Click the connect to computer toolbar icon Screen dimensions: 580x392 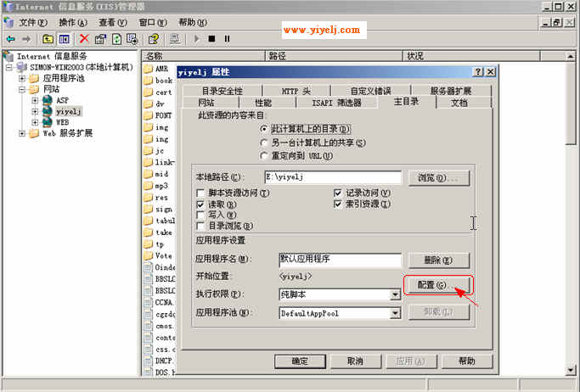[x=175, y=39]
